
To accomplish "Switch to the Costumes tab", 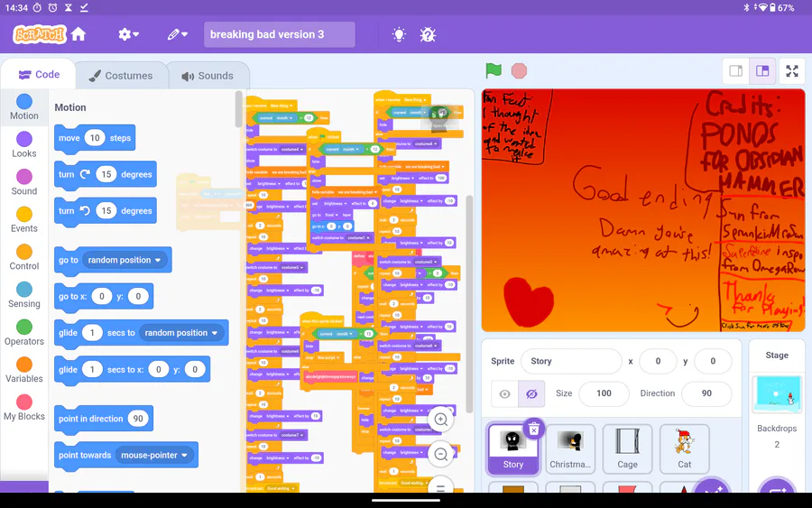I will pos(121,76).
